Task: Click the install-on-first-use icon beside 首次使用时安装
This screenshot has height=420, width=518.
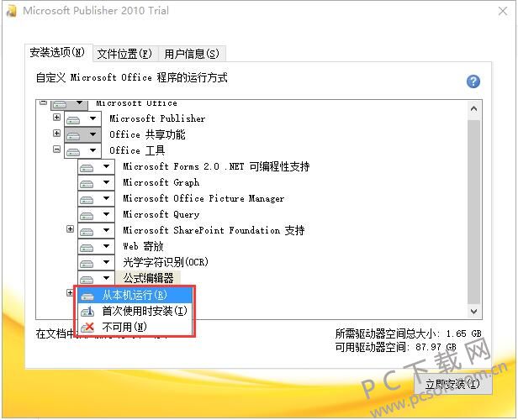Action: (87, 311)
